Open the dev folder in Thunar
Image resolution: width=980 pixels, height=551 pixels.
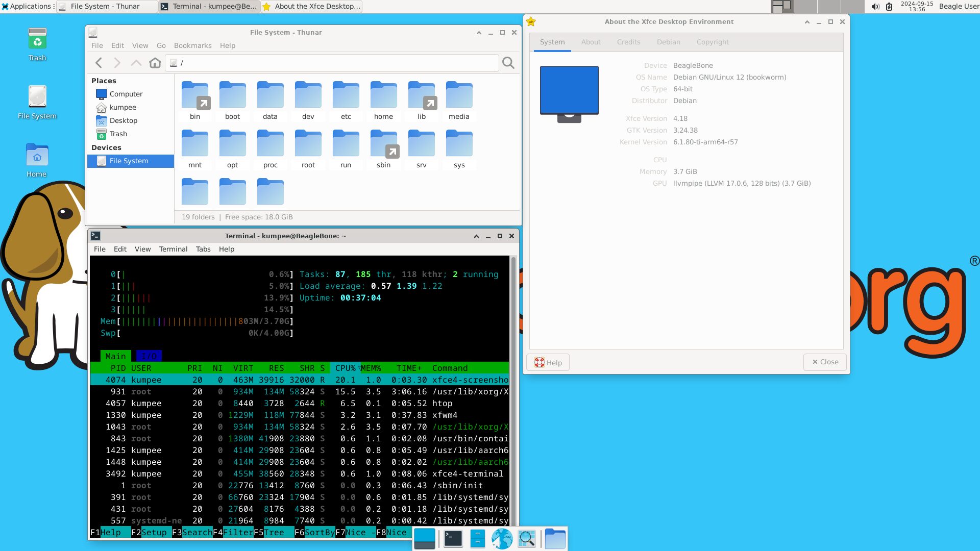coord(308,100)
